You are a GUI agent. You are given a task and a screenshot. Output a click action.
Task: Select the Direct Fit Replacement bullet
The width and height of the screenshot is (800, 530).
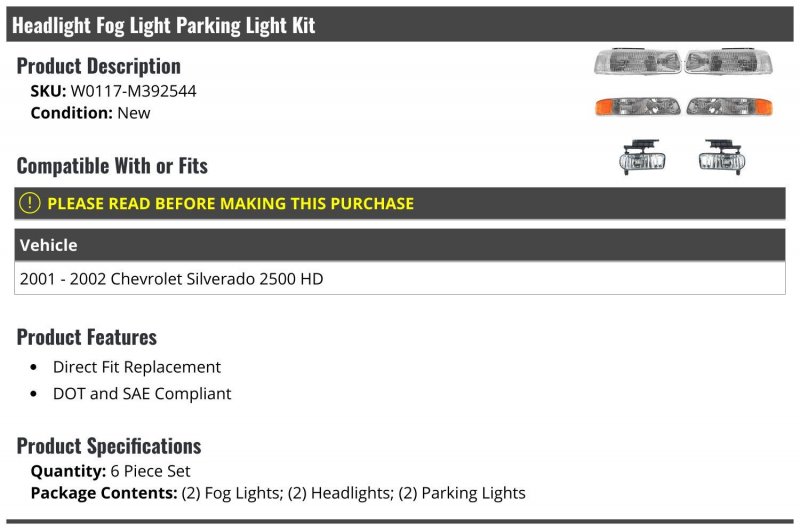[x=136, y=367]
